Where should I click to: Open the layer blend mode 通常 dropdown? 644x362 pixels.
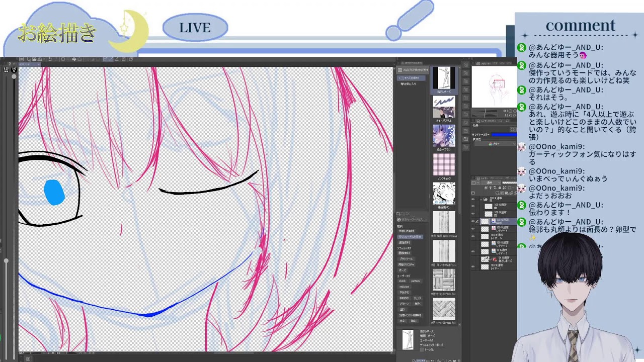491,183
